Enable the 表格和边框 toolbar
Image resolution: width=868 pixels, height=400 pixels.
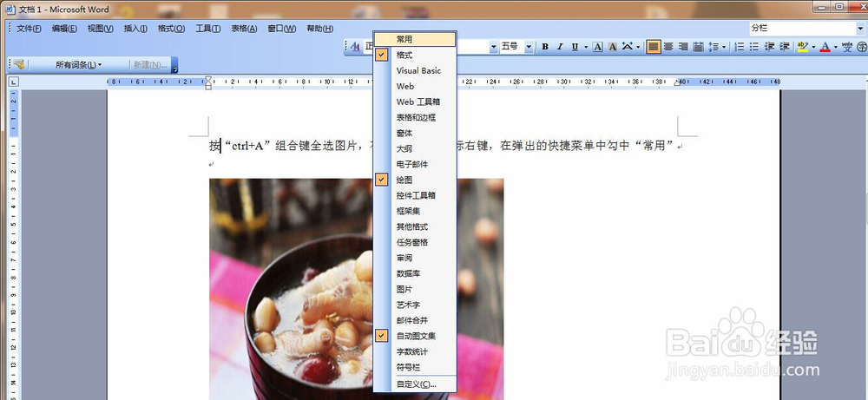click(x=415, y=117)
